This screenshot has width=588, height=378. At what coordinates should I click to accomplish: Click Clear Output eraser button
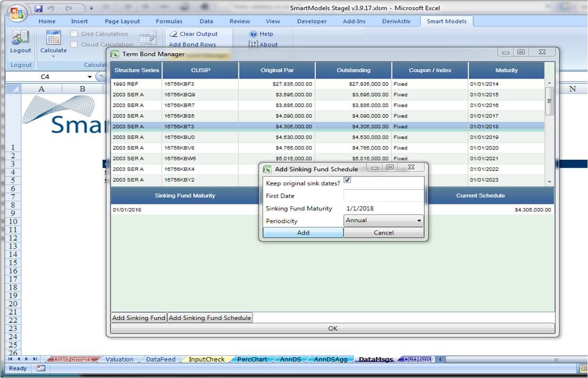[x=193, y=34]
